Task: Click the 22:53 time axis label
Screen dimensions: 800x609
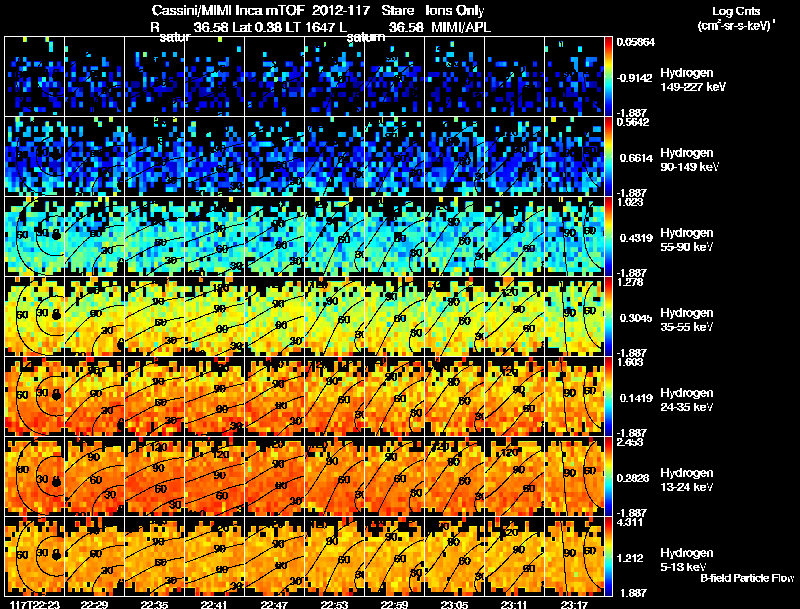Action: click(334, 604)
